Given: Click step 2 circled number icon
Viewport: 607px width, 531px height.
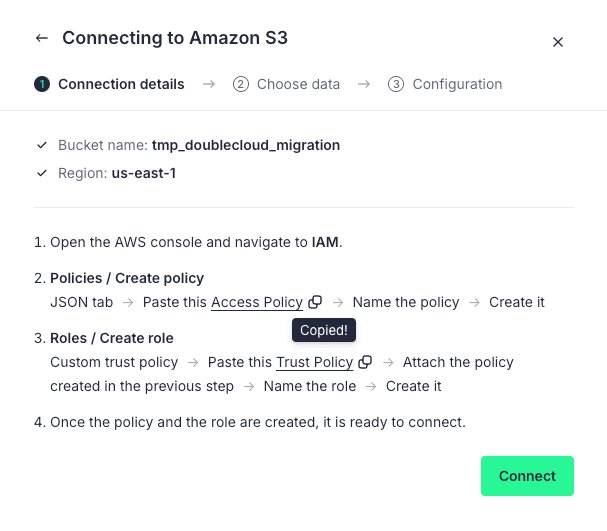Looking at the screenshot, I should coord(241,84).
